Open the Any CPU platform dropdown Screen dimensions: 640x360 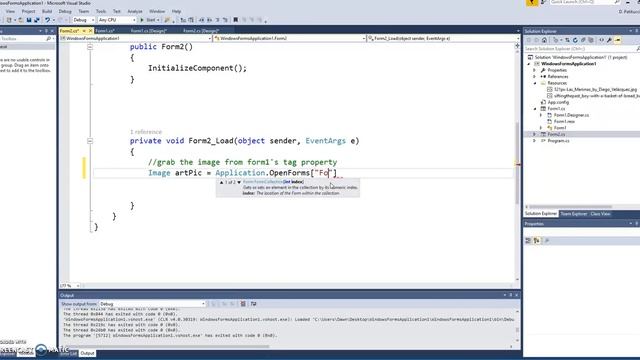point(117,20)
